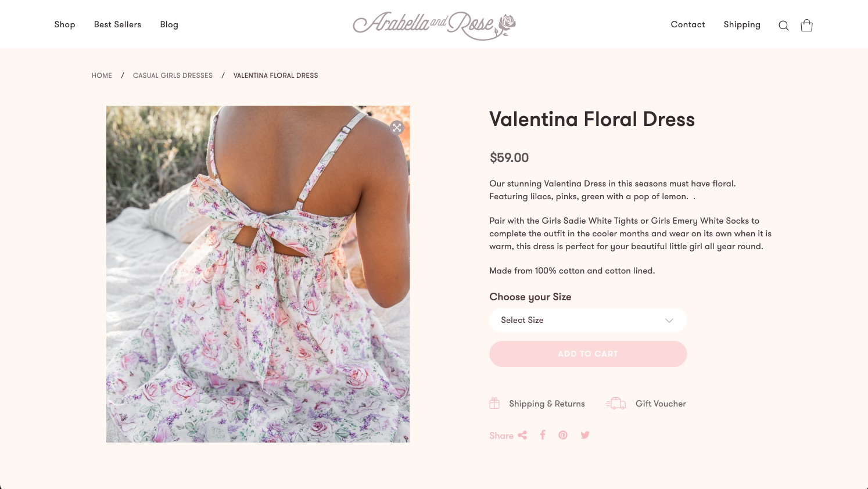The image size is (868, 489).
Task: Open the Shop menu
Action: tap(64, 24)
